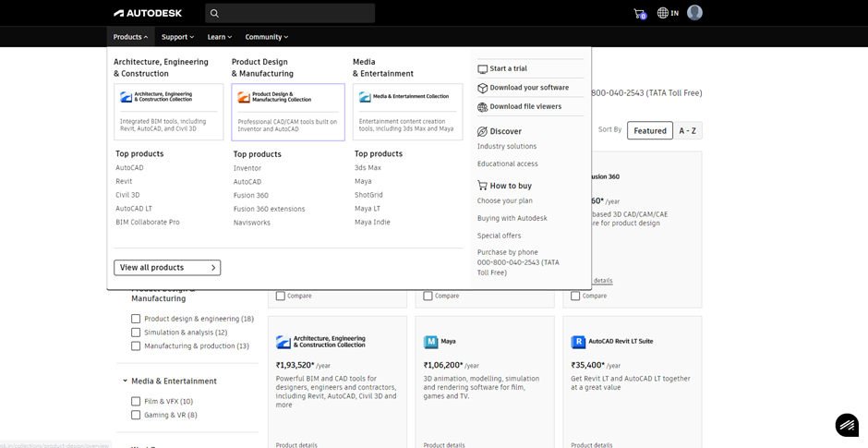
Task: Click the AutoCAD Revit LT Suite icon
Action: (578, 342)
